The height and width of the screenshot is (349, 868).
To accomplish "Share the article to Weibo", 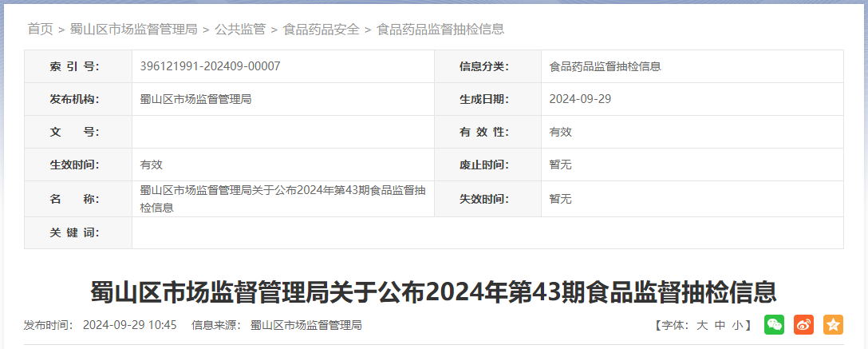I will pyautogui.click(x=804, y=324).
